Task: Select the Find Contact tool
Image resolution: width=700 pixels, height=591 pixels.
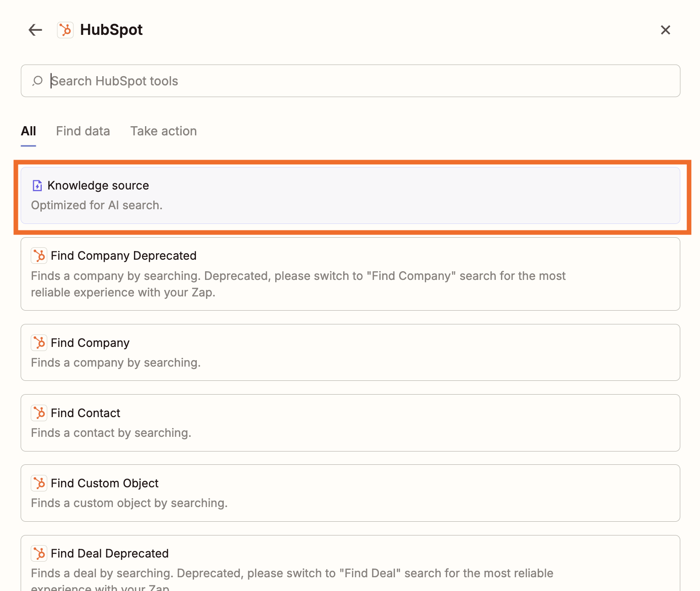Action: tap(350, 423)
